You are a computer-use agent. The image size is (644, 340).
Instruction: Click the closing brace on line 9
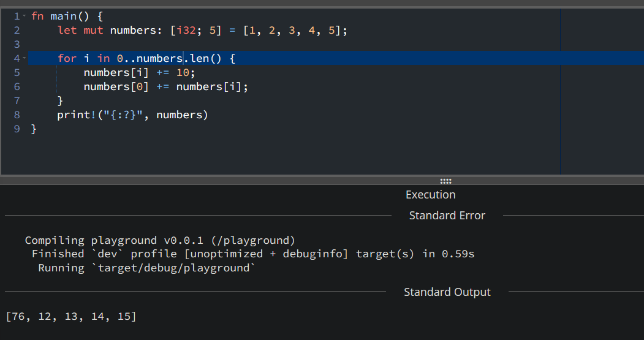34,129
